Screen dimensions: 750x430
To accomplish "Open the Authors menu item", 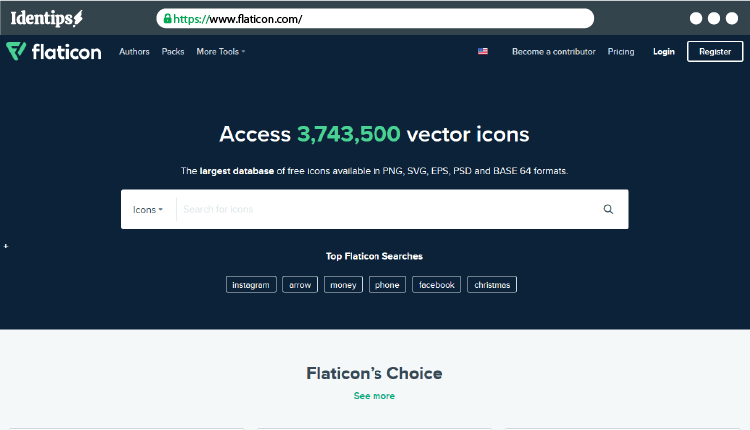I will click(x=134, y=52).
